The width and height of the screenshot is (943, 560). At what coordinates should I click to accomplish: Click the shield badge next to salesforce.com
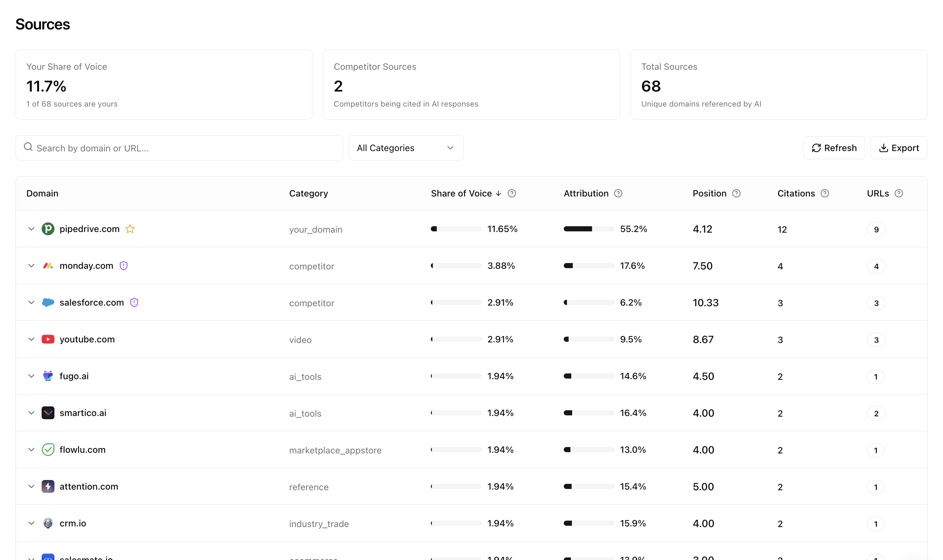(x=135, y=302)
